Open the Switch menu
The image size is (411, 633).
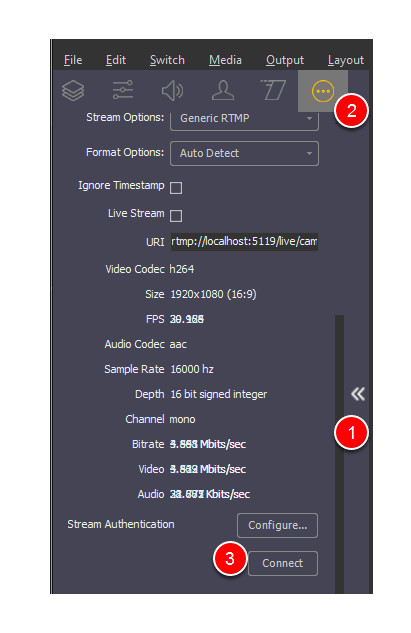167,60
